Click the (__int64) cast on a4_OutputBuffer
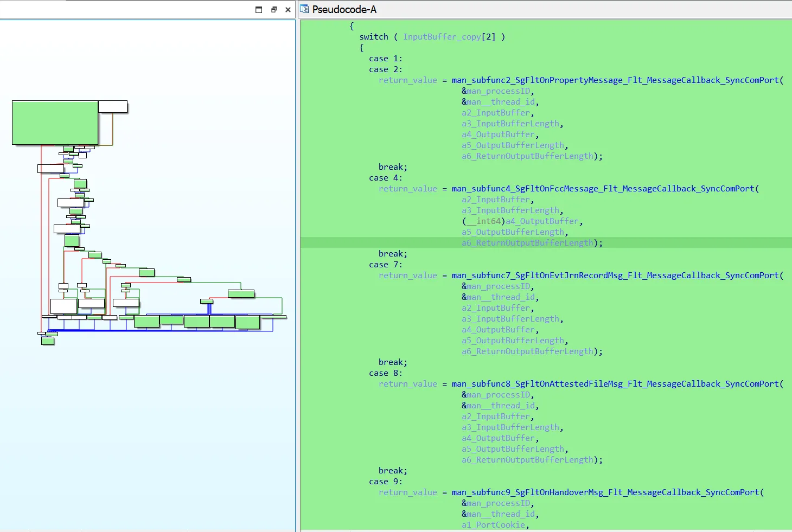 coord(483,221)
